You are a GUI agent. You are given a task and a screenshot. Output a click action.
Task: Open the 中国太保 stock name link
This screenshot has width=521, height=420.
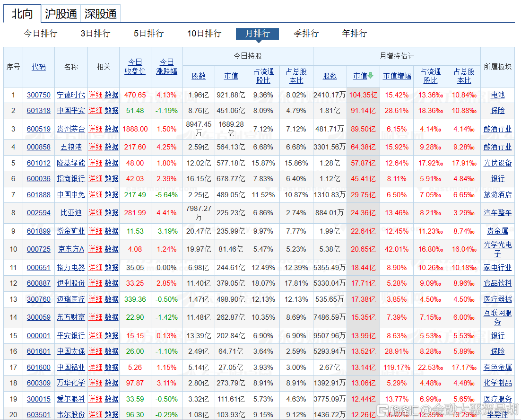click(x=71, y=351)
